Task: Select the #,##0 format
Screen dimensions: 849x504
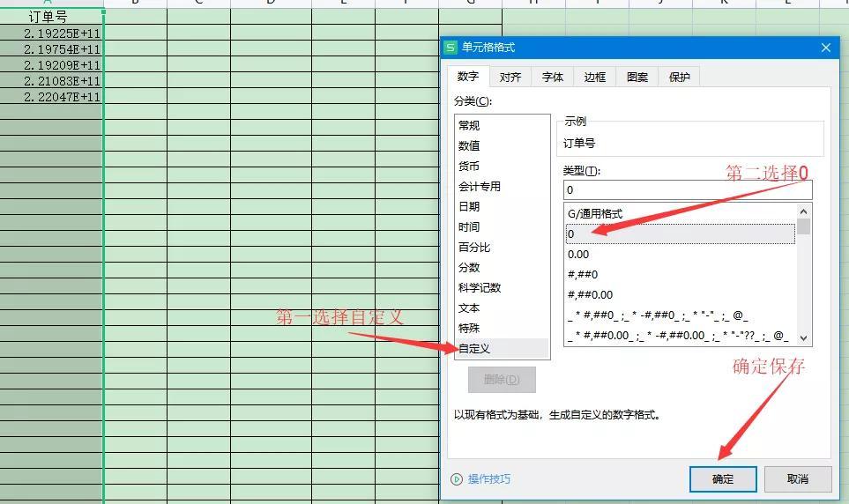Action: (680, 274)
